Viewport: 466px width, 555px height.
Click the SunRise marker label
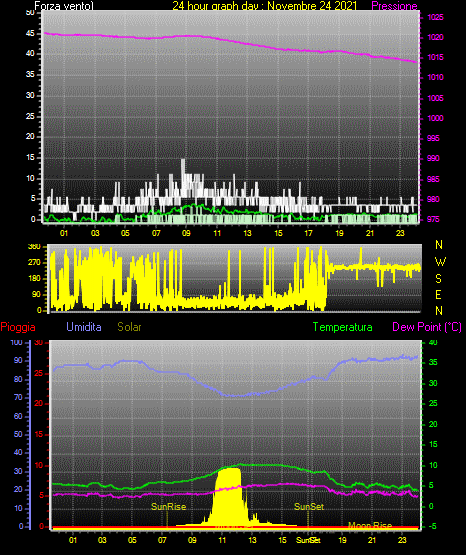[x=168, y=507]
